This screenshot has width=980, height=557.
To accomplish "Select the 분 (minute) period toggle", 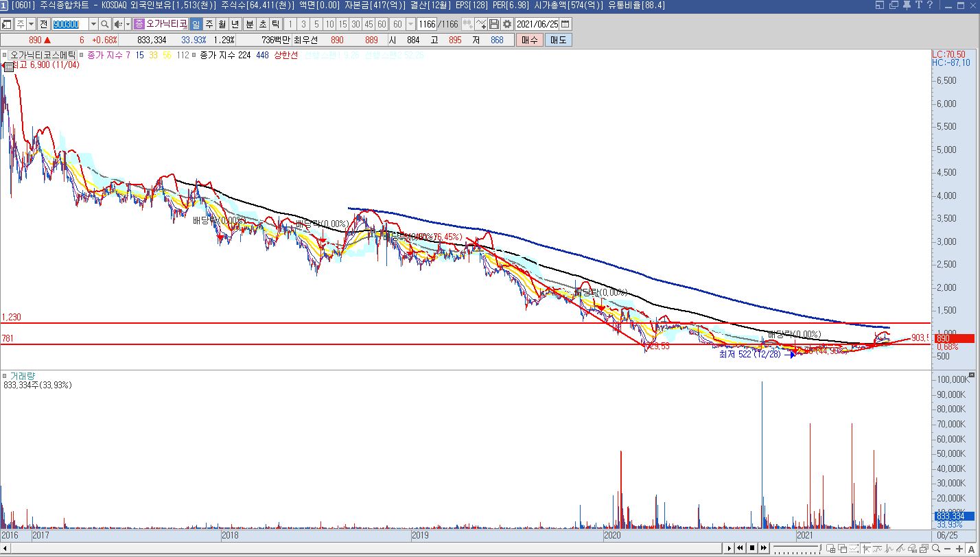I will click(x=250, y=24).
